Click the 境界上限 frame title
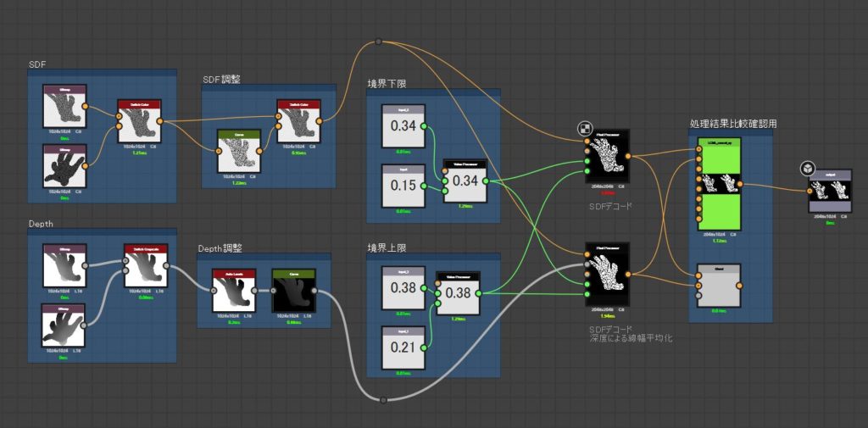Viewport: 868px width, 428px height. 387,247
